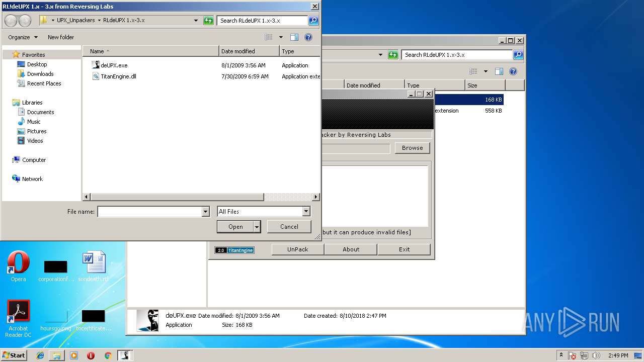Expand the address bar path dropdown
The height and width of the screenshot is (362, 644).
point(196,21)
